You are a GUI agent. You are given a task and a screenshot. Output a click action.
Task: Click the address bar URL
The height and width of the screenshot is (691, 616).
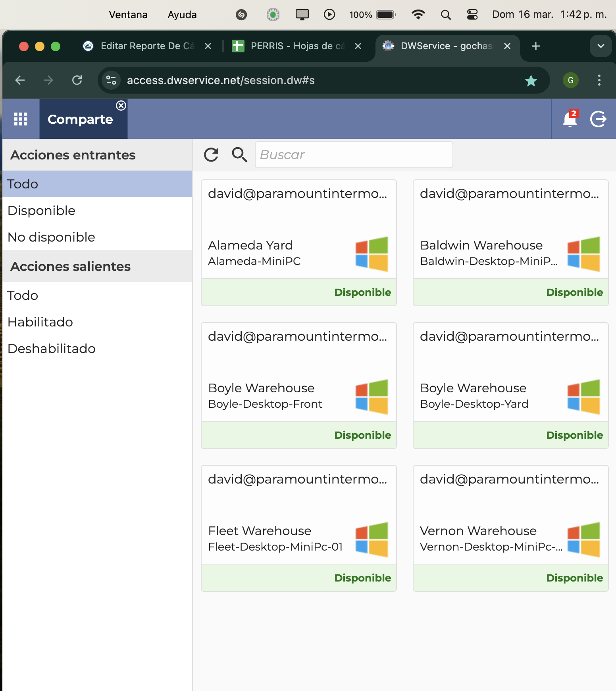point(221,81)
